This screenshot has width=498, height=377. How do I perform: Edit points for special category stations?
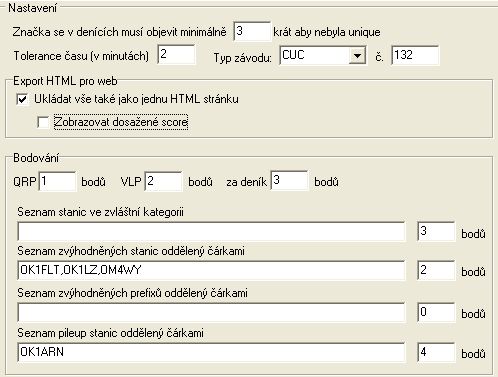pyautogui.click(x=436, y=231)
